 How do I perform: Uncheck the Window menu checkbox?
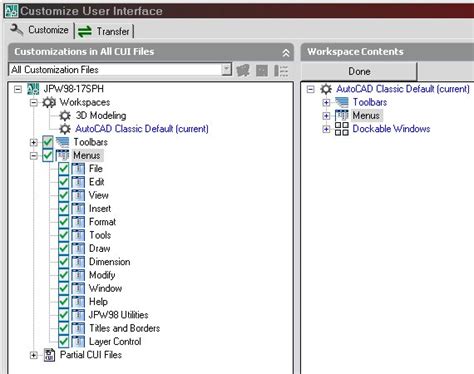(63, 289)
